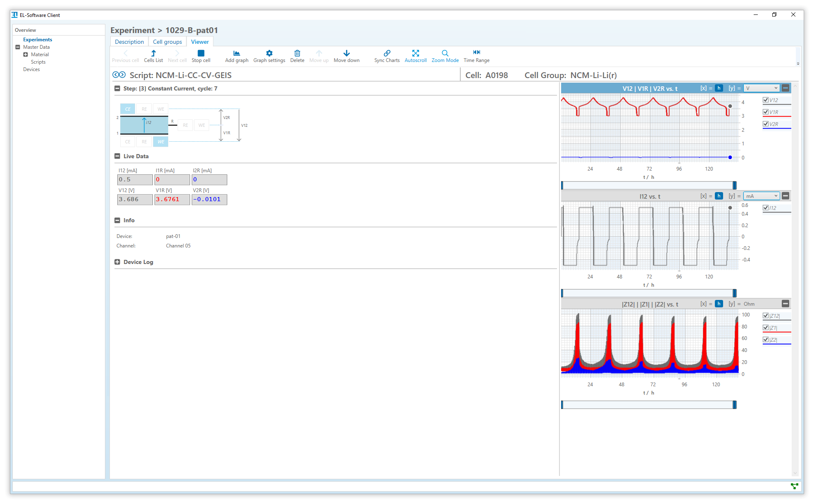Delete the selected graph
Image resolution: width=814 pixels, height=504 pixels.
pos(297,56)
